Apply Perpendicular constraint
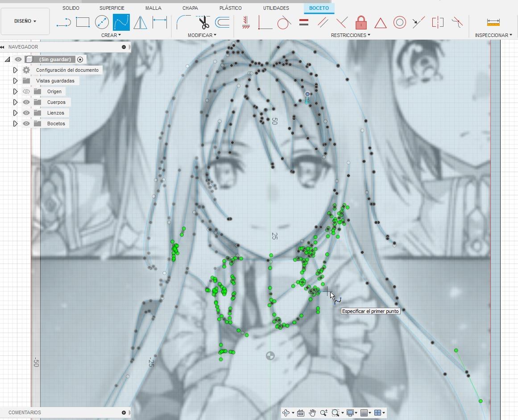This screenshot has height=420, width=518. pyautogui.click(x=342, y=22)
